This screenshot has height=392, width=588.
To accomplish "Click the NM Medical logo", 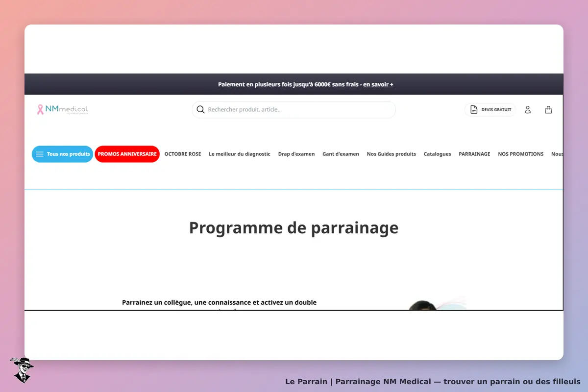I will (63, 109).
